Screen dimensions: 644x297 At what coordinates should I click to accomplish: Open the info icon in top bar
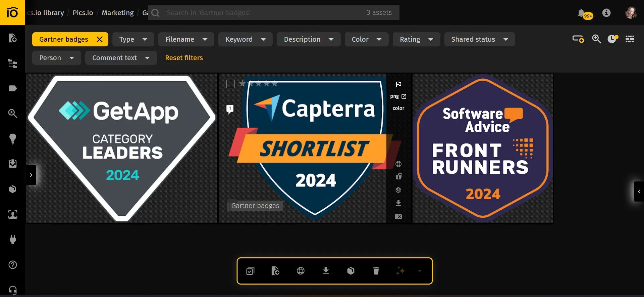(x=606, y=13)
